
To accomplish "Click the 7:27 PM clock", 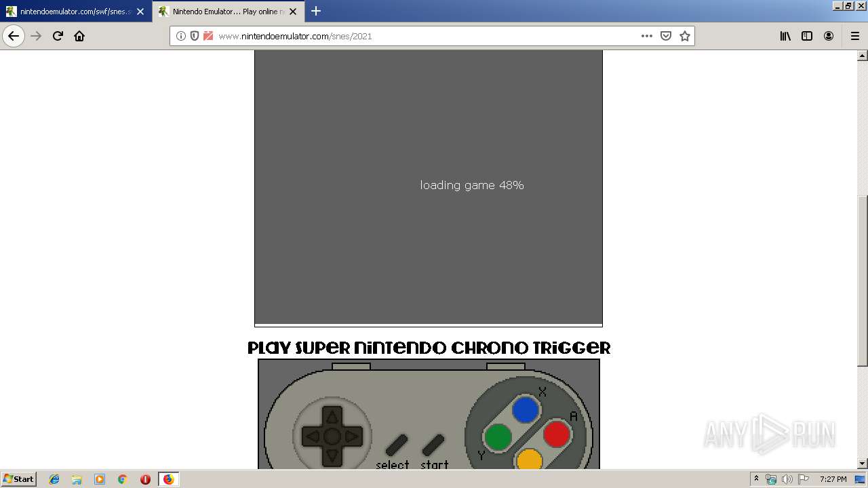I will click(x=833, y=479).
